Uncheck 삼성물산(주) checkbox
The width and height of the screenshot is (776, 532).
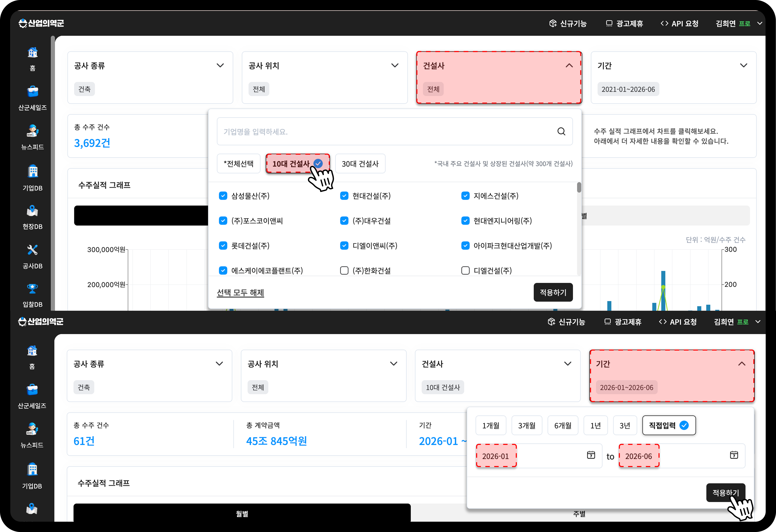(x=223, y=196)
